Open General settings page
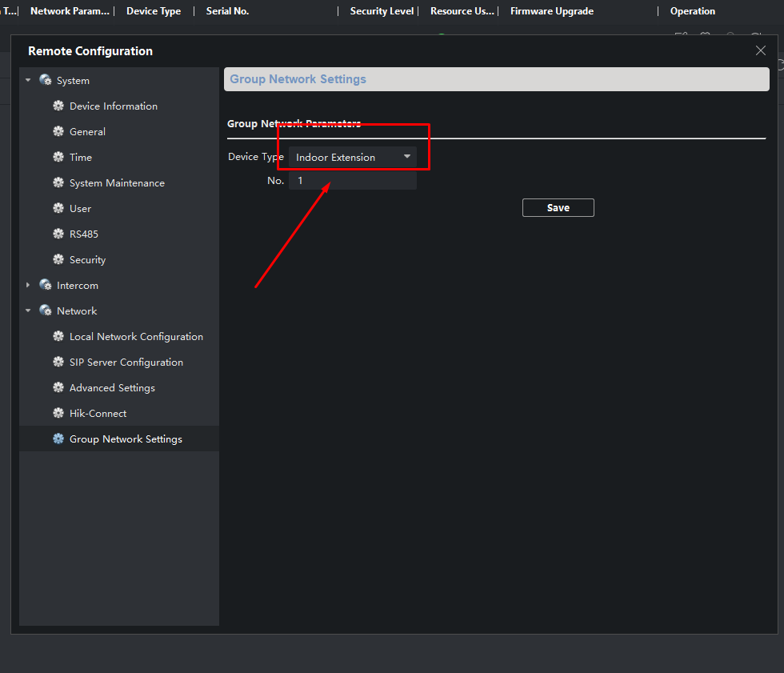Screen dimensions: 784x673 [87, 131]
